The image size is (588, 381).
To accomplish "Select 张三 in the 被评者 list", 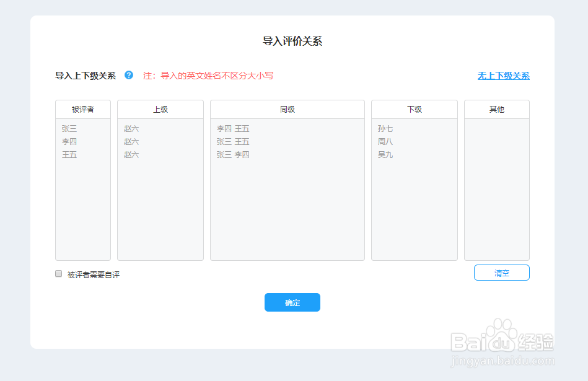I will [x=68, y=128].
